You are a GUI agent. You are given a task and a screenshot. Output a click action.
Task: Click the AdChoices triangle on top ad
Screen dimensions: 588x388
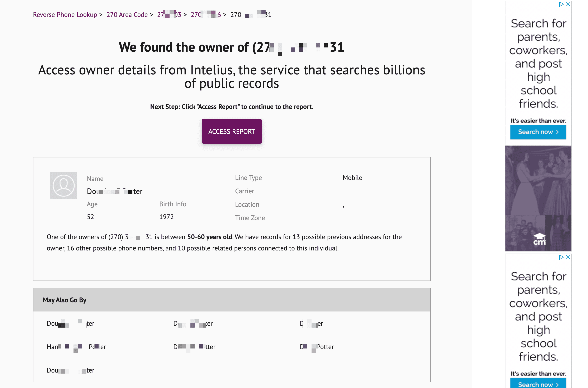point(561,4)
